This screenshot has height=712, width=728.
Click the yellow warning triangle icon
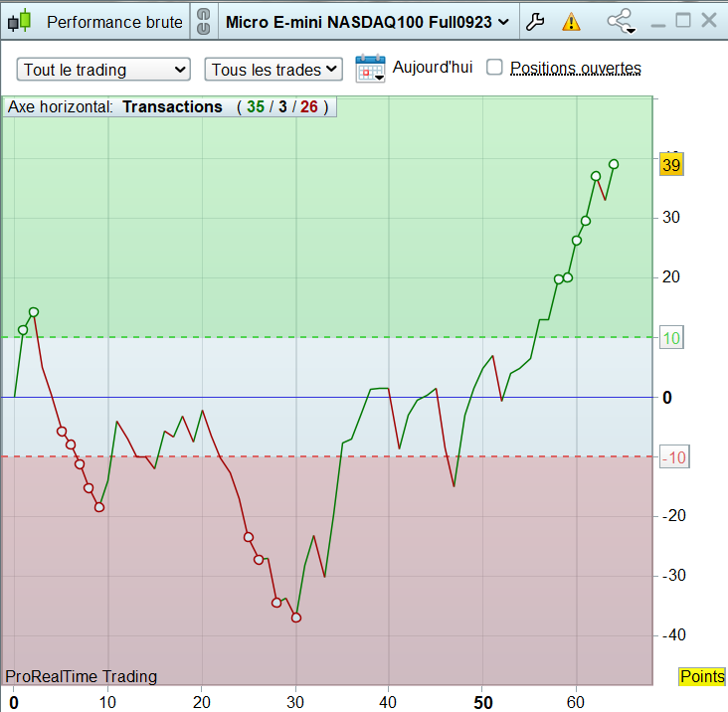click(571, 22)
